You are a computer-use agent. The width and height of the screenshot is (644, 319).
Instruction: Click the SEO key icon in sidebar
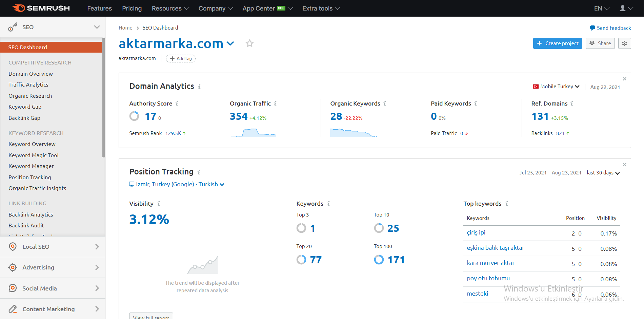click(x=13, y=27)
